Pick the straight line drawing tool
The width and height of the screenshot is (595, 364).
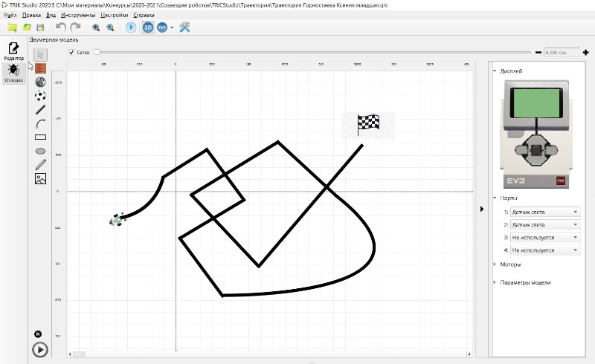(x=40, y=109)
